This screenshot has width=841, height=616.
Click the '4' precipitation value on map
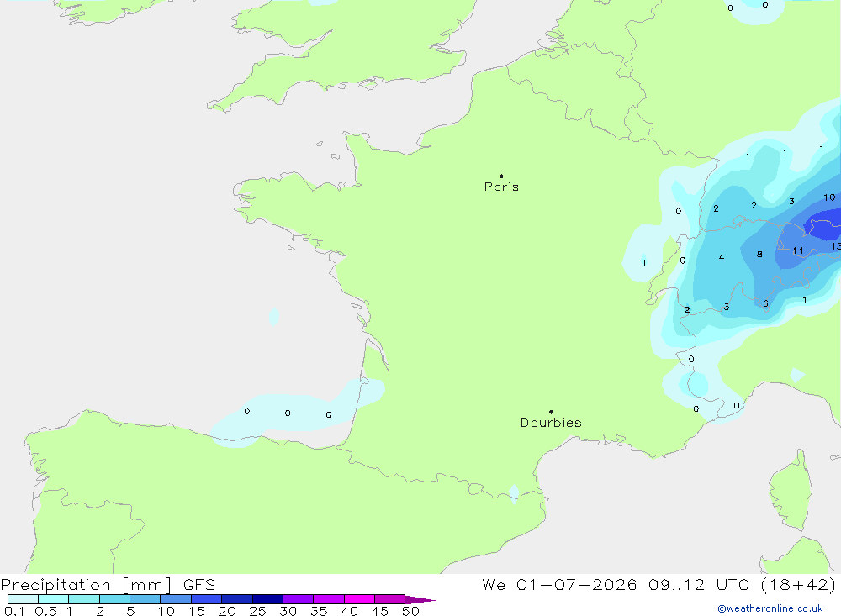(722, 258)
